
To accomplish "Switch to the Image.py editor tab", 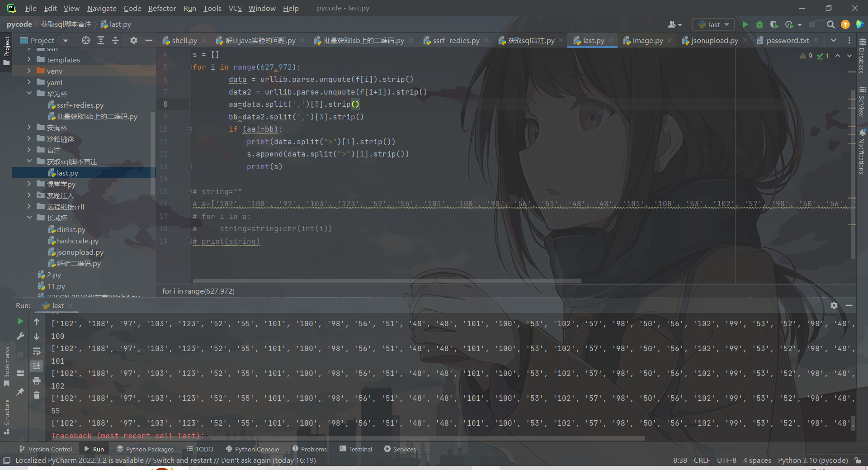I will [x=646, y=40].
